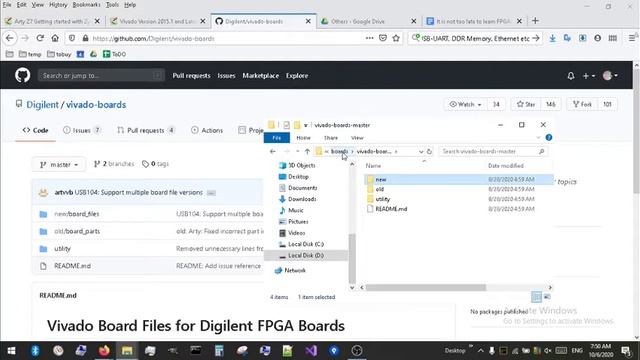Image resolution: width=640 pixels, height=360 pixels.
Task: Open File Explorer taskbar icon
Action: (127, 351)
